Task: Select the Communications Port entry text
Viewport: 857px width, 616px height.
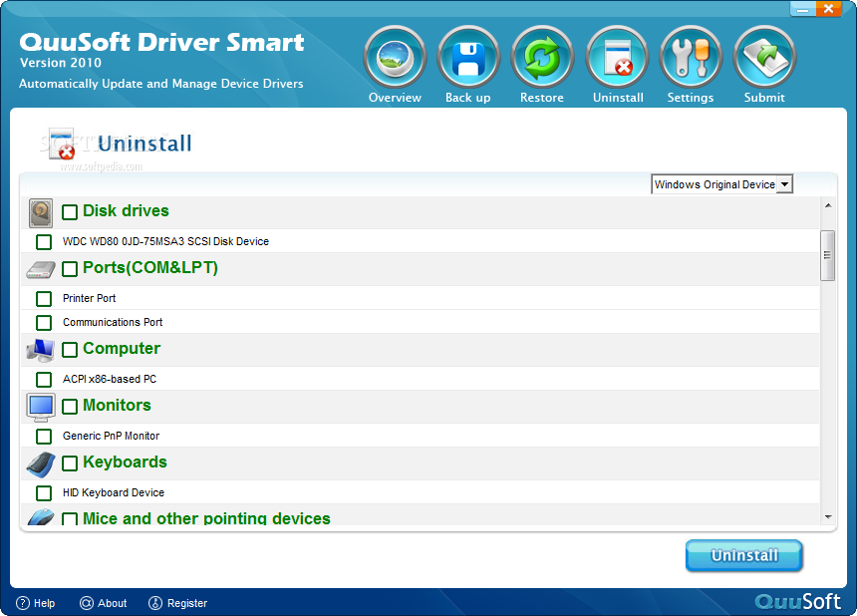Action: 113,323
